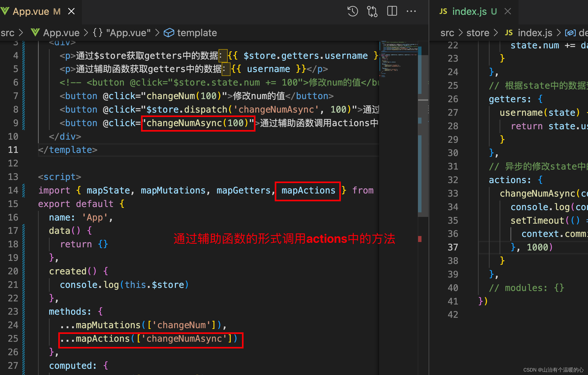
Task: Click line number 11 in App.vue gutter
Action: click(13, 150)
